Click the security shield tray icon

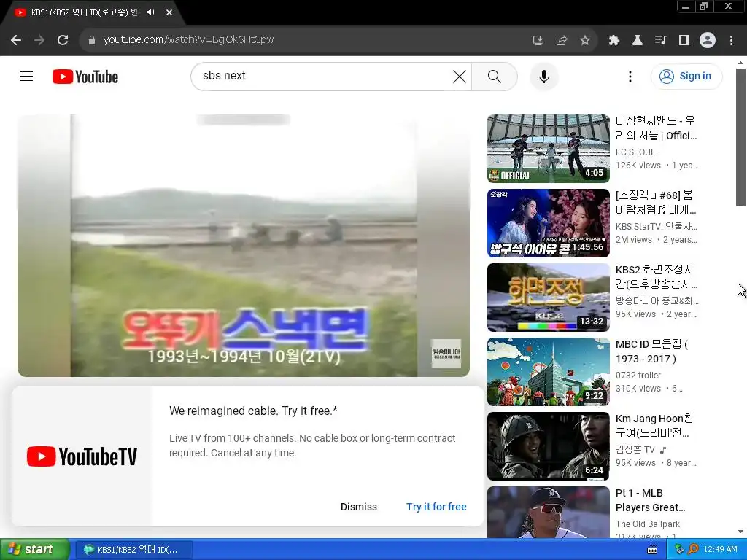click(679, 550)
